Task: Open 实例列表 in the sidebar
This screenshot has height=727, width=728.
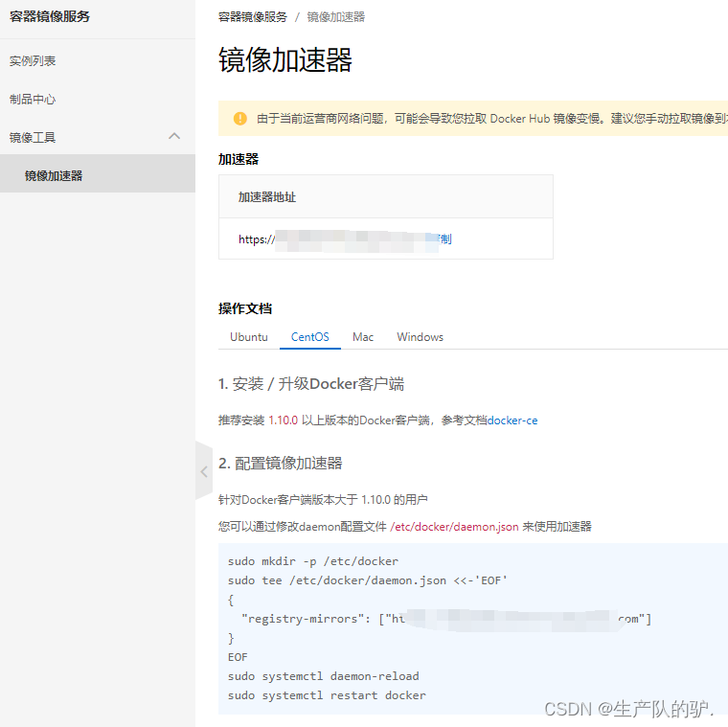Action: point(33,60)
